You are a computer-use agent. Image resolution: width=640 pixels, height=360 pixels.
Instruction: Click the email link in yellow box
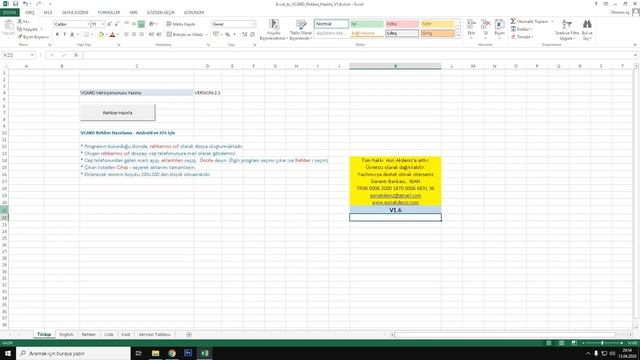coord(395,196)
